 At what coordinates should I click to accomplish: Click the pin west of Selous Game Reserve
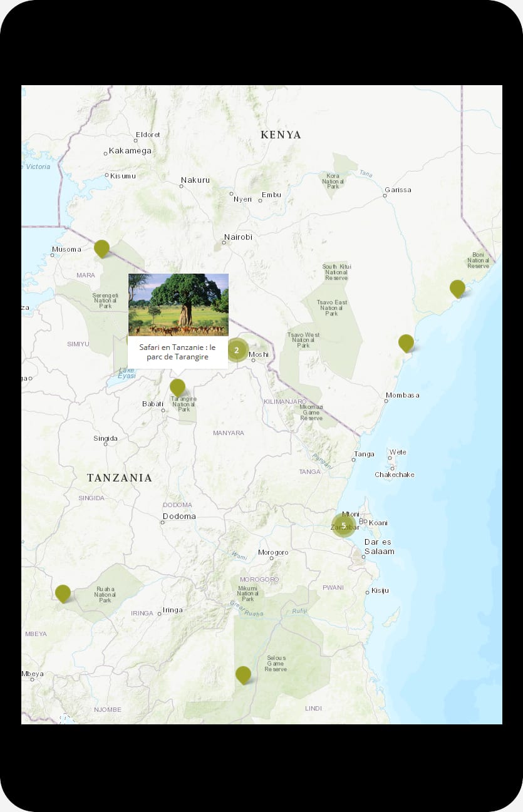tap(243, 674)
